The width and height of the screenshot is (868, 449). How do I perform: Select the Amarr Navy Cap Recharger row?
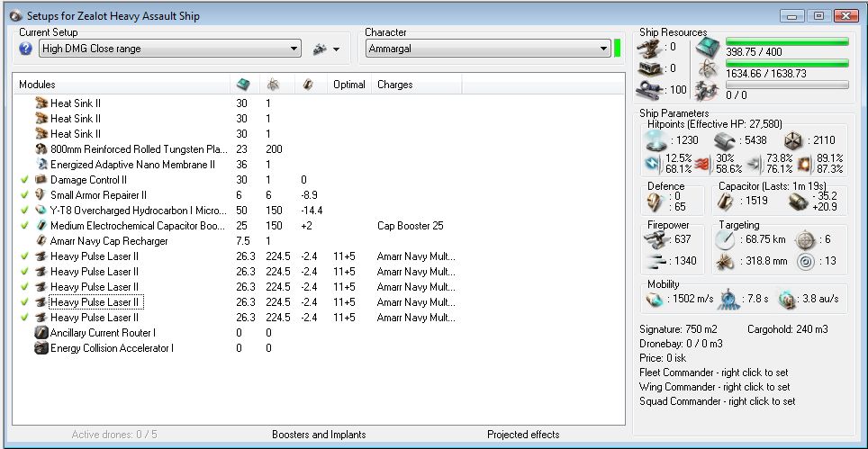point(319,241)
